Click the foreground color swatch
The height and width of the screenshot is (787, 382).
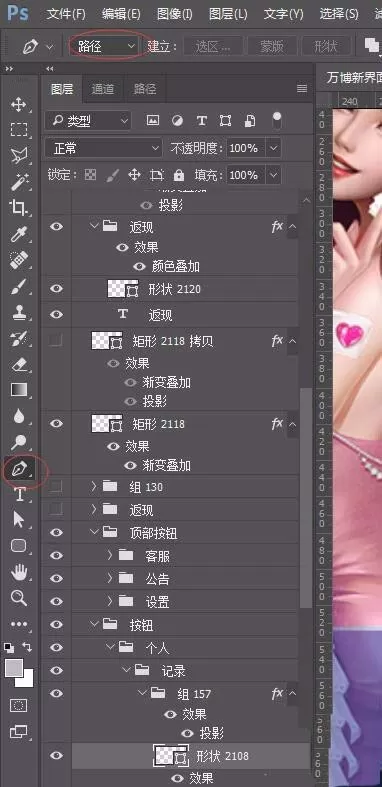(14, 668)
